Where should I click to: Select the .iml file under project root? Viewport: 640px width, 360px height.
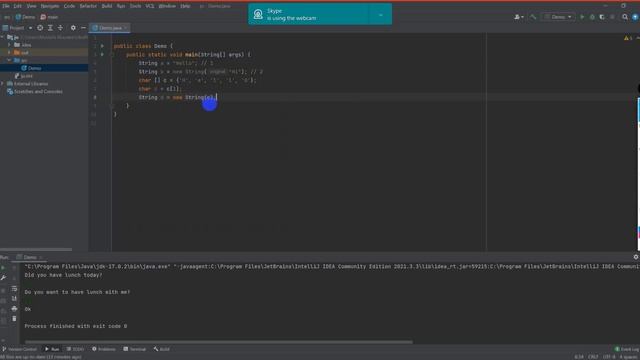click(x=24, y=76)
